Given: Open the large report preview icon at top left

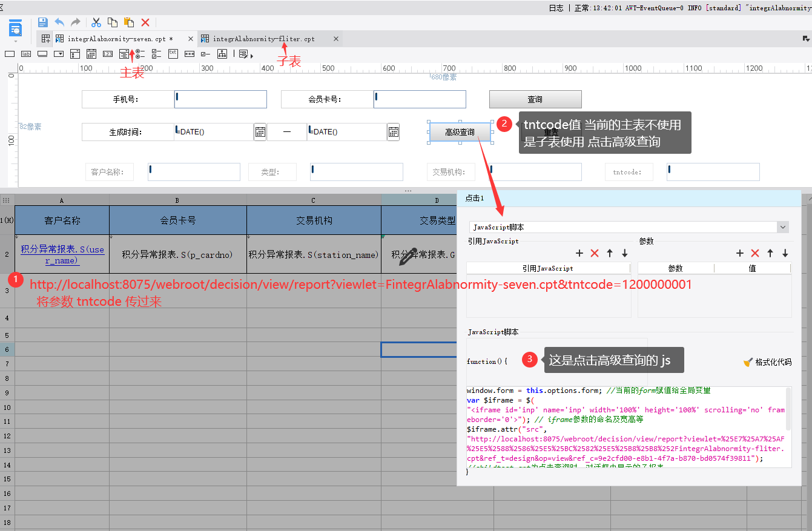Looking at the screenshot, I should pos(16,28).
